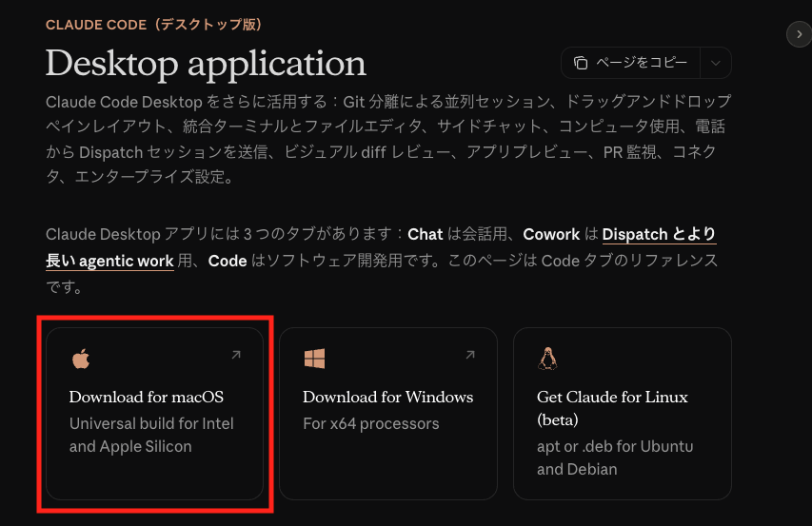Click the Claude Code Desktop をさらに活用する description paragraph

click(x=388, y=139)
